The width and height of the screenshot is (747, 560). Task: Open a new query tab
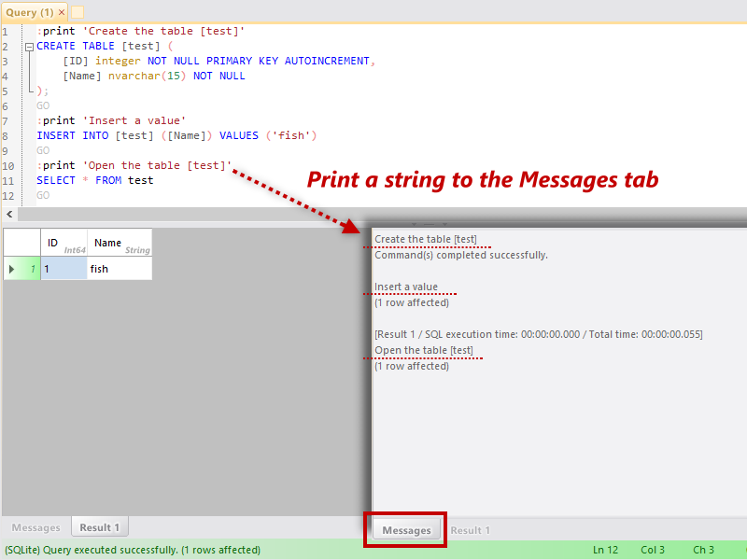78,12
